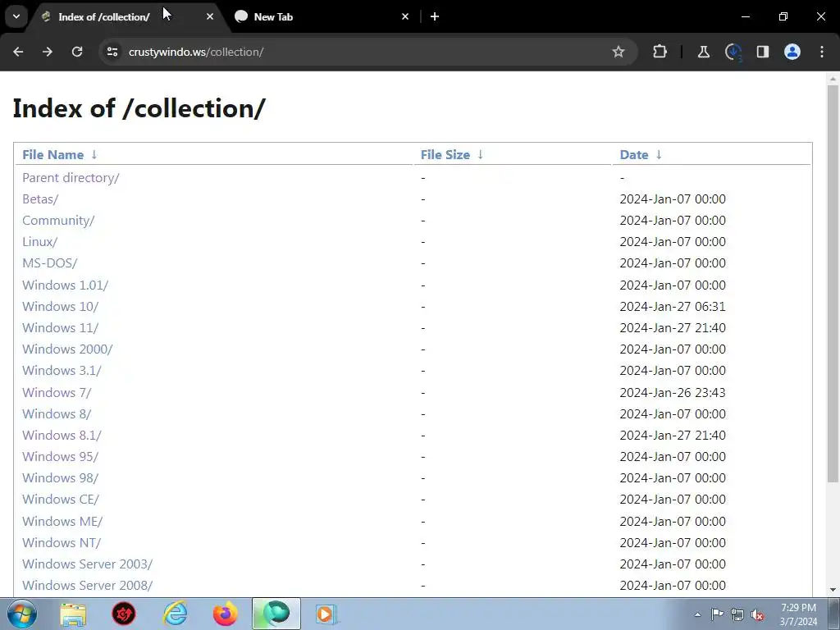Bookmark this page with the star
840x630 pixels.
(619, 52)
